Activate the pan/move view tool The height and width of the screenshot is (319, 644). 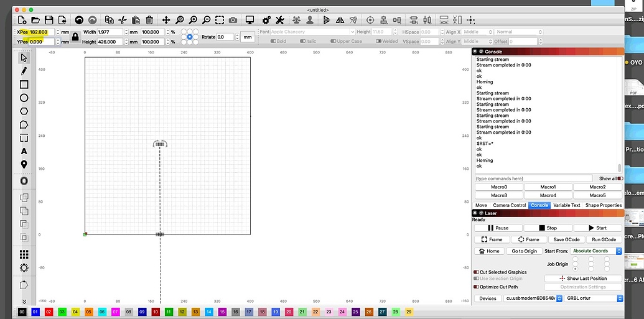(166, 20)
